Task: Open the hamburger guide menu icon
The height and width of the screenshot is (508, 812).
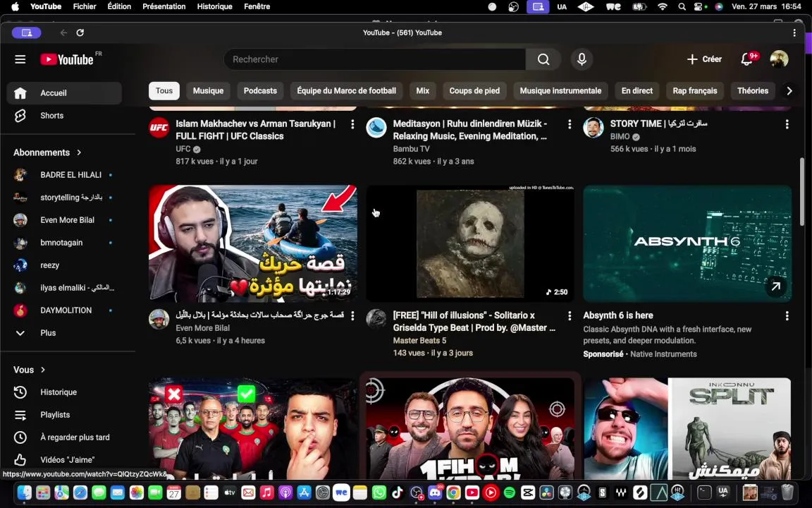Action: (20, 59)
